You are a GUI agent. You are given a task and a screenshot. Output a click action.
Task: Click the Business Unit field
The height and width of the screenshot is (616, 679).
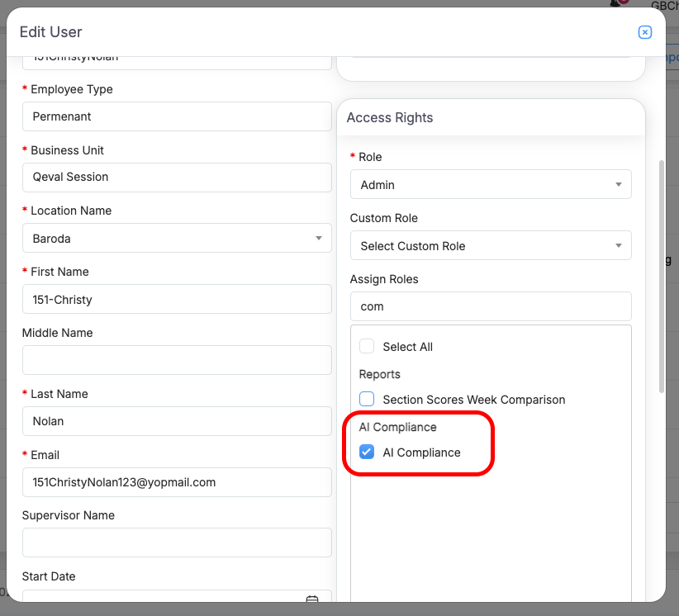[x=177, y=178]
